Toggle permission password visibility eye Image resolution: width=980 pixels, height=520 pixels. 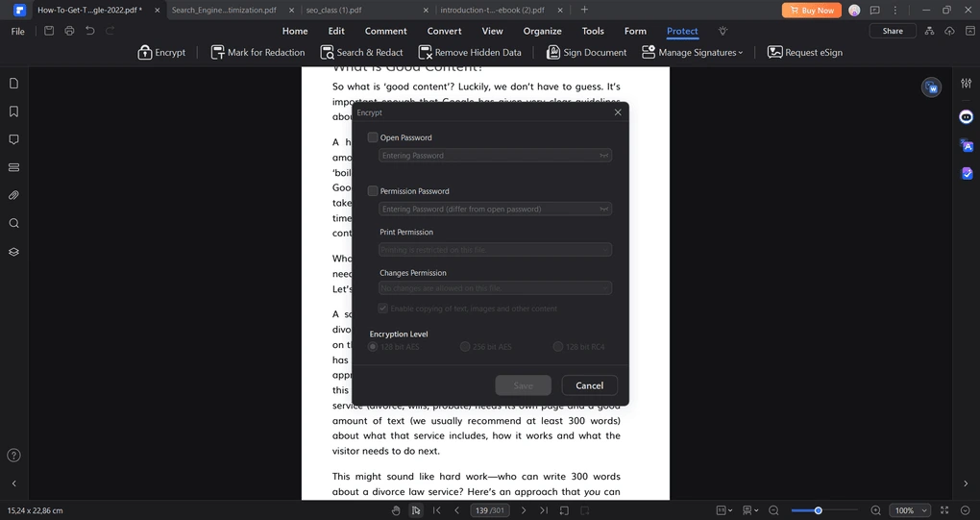point(603,210)
